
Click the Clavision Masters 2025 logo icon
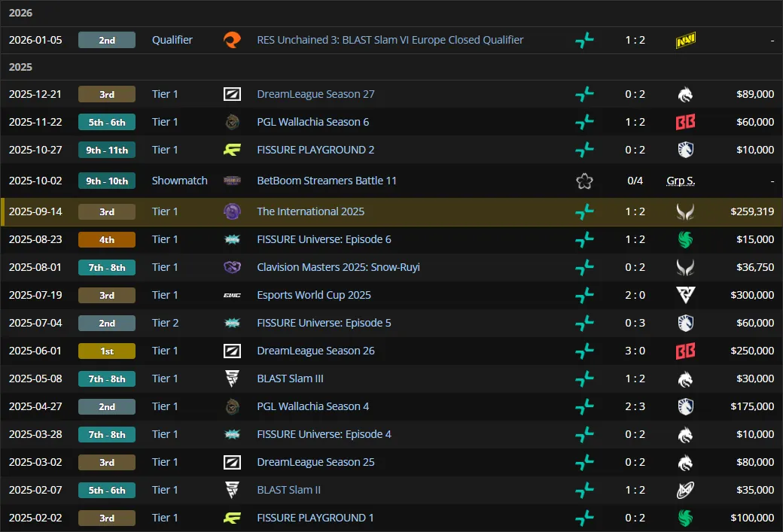click(232, 267)
